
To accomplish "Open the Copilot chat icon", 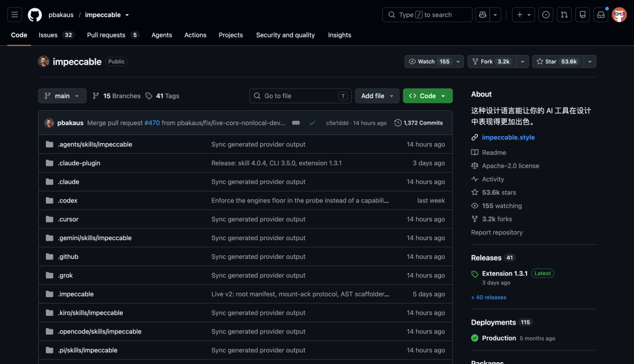I will click(x=483, y=15).
